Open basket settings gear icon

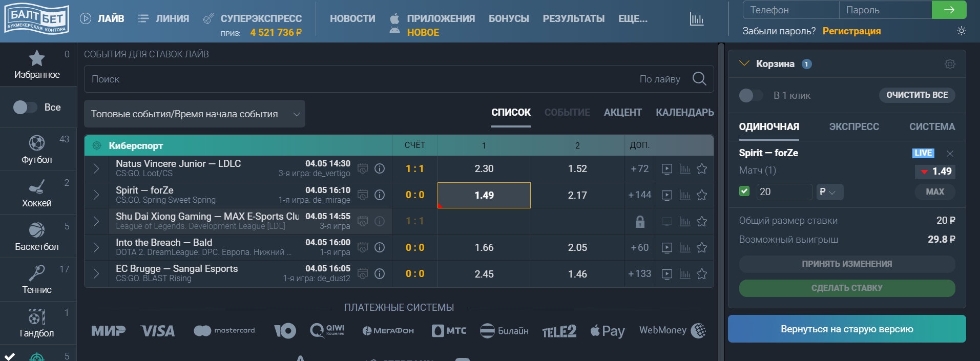[950, 64]
